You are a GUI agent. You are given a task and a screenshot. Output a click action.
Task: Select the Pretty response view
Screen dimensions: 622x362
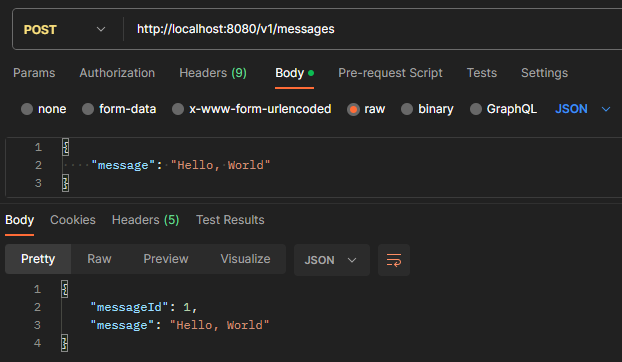point(38,259)
